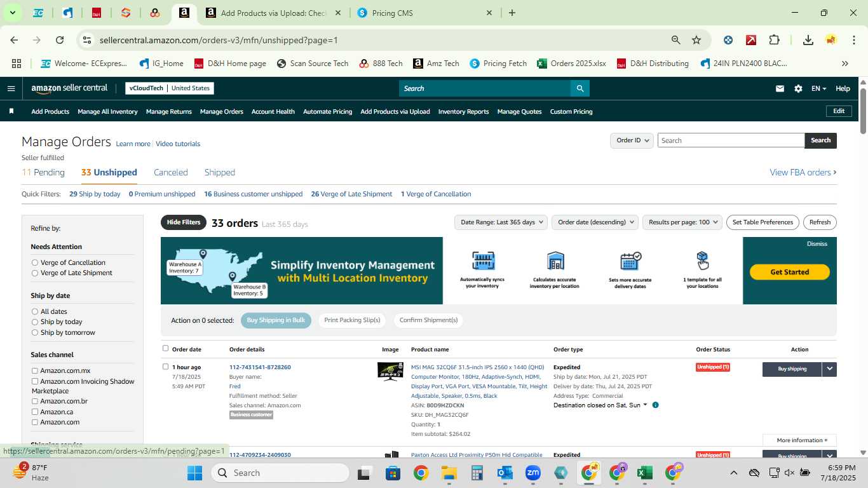Image resolution: width=868 pixels, height=488 pixels.
Task: Open the Chrome tab search dropdown arrow
Action: pos(12,13)
